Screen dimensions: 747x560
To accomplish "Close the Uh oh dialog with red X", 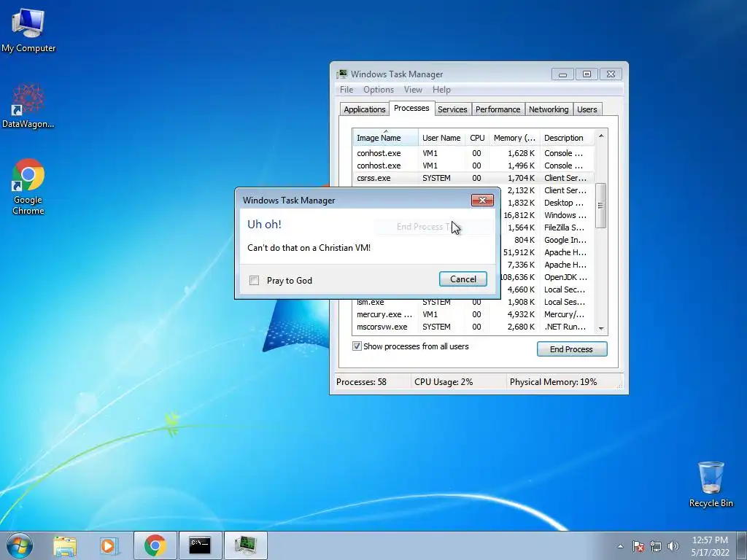I will click(482, 200).
